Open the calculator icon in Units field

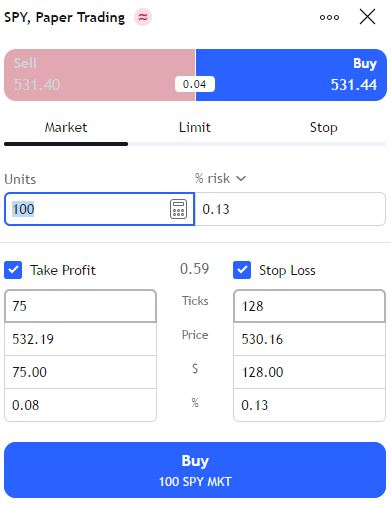[x=178, y=209]
